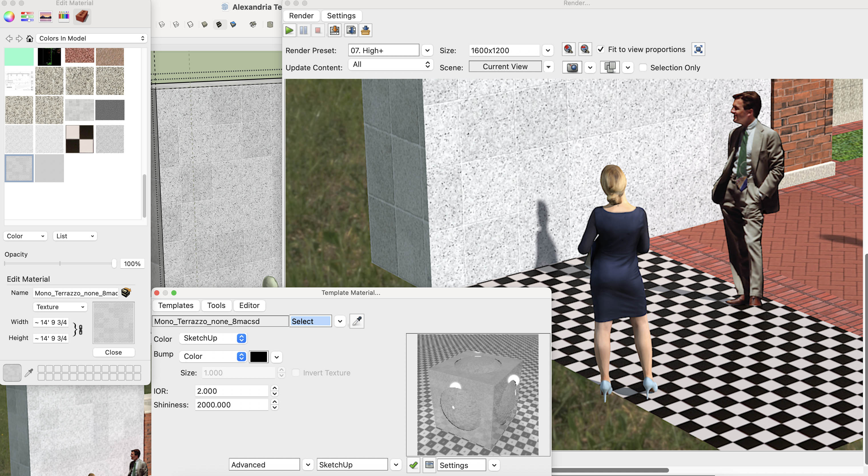The image size is (868, 476).
Task: Enable Selection Only checkbox
Action: click(643, 67)
